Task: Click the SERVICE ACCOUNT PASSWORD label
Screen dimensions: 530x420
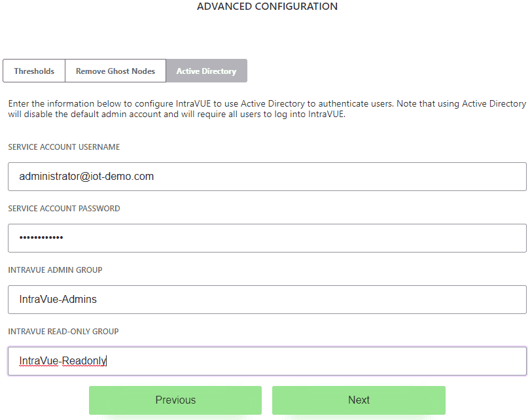Action: (x=64, y=209)
